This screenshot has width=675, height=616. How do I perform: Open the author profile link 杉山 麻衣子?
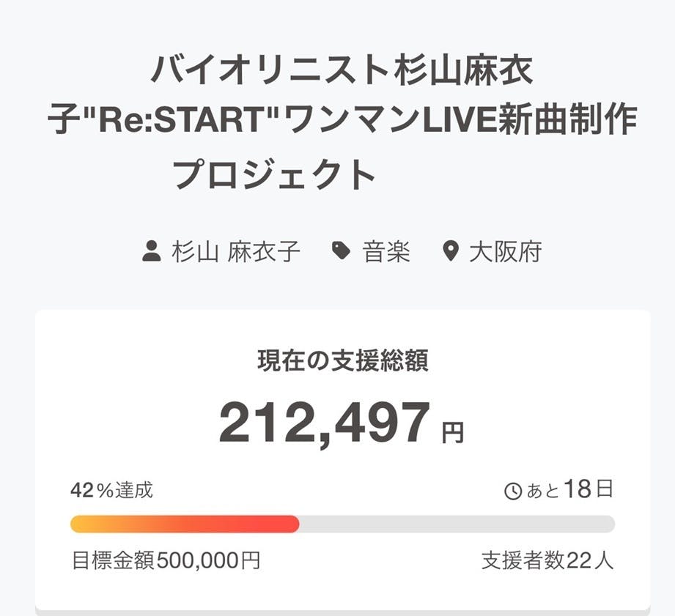(236, 252)
